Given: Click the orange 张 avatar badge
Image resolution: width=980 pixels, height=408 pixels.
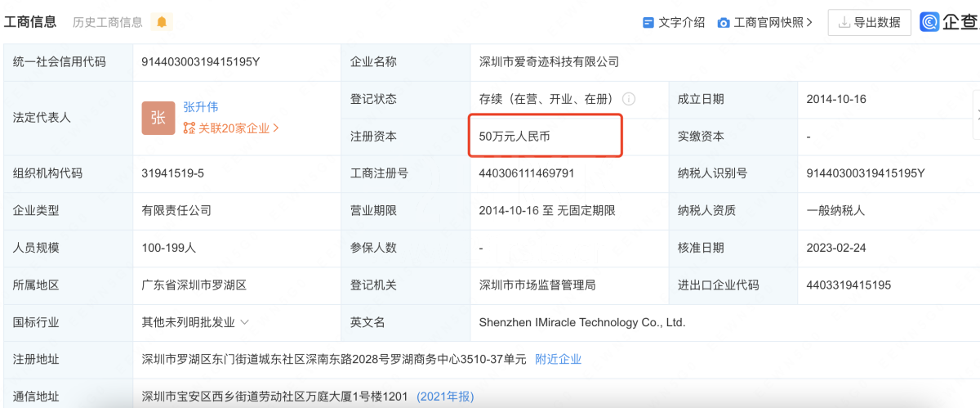Looking at the screenshot, I should pos(158,118).
